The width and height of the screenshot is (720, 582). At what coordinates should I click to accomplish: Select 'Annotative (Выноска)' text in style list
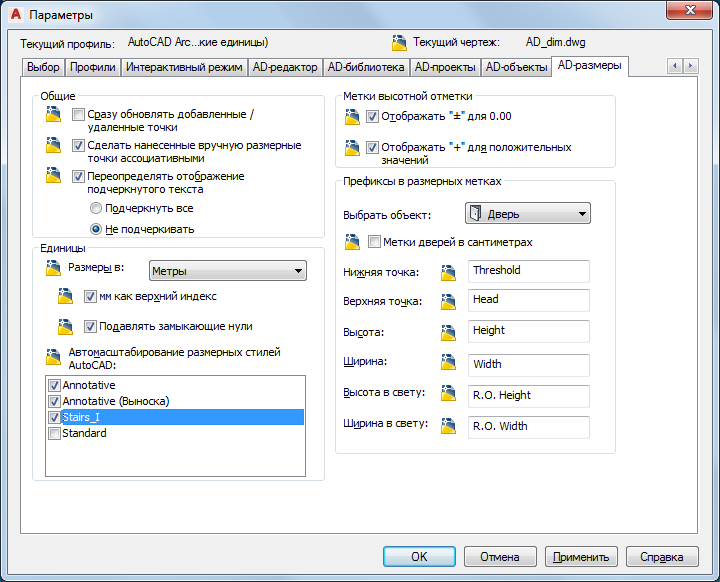tap(116, 401)
